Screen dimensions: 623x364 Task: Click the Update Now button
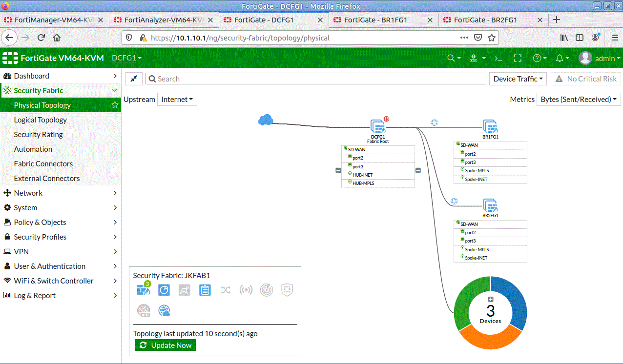[x=165, y=345]
